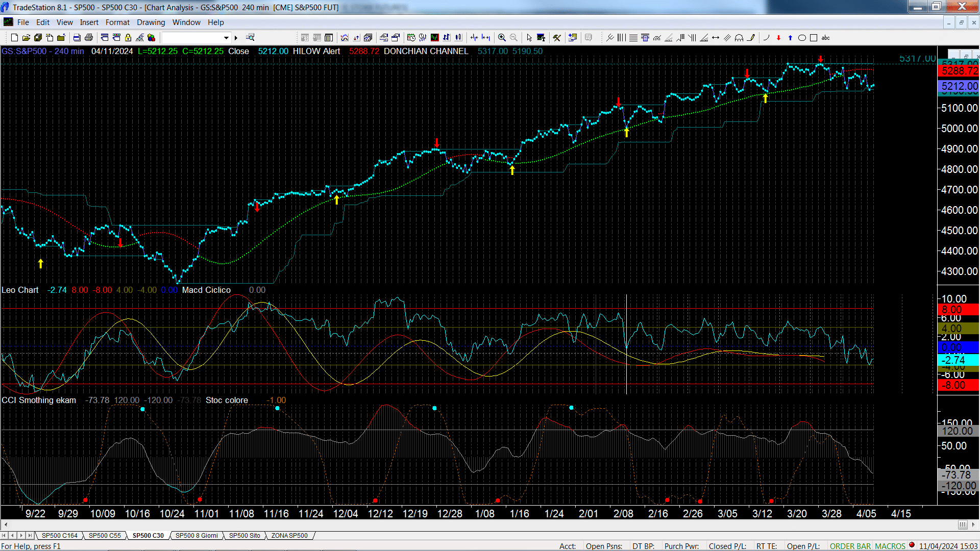Click the MACROS status indicator
Screen dimensions: 980x551
890,546
